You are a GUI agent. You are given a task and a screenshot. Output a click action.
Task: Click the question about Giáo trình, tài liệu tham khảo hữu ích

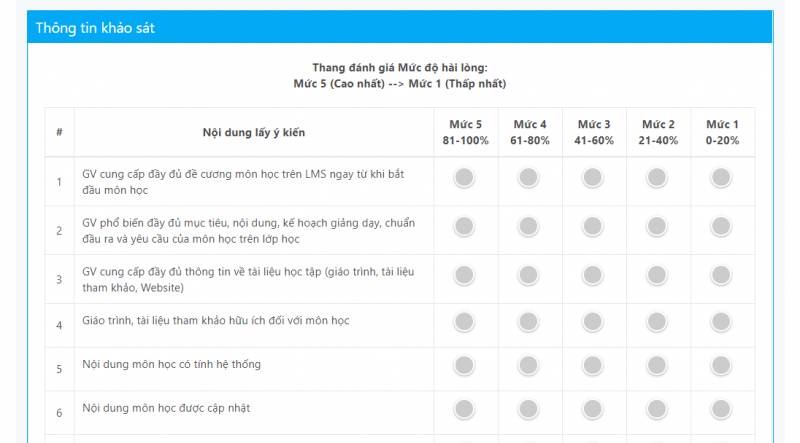215,321
